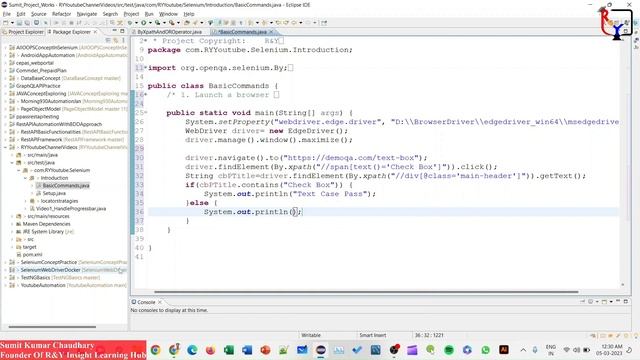Switch to ByXpathAndOROperator.java editor tab
Viewport: 640px width, 360px height.
pos(169,32)
